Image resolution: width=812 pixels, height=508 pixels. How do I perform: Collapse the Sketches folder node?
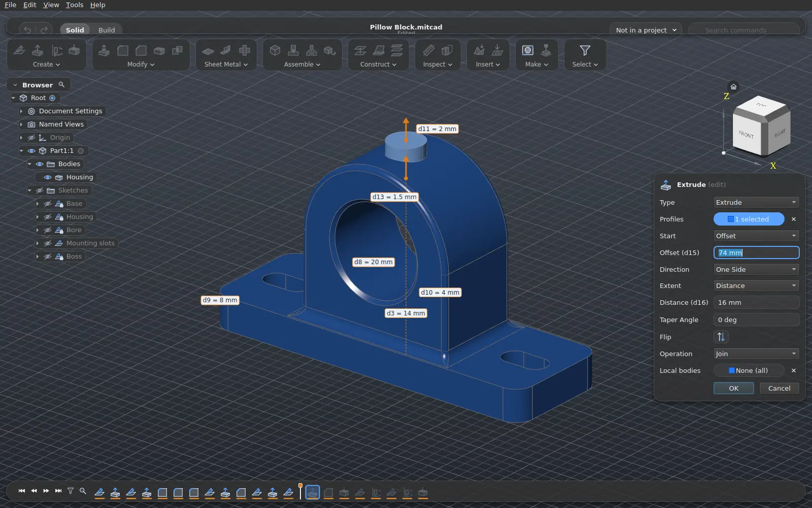[x=29, y=190]
